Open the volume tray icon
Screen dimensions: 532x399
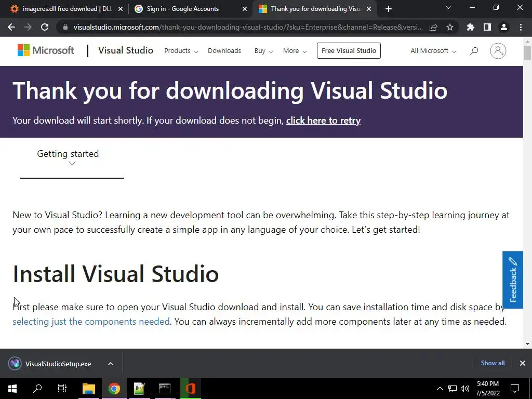coord(465,389)
